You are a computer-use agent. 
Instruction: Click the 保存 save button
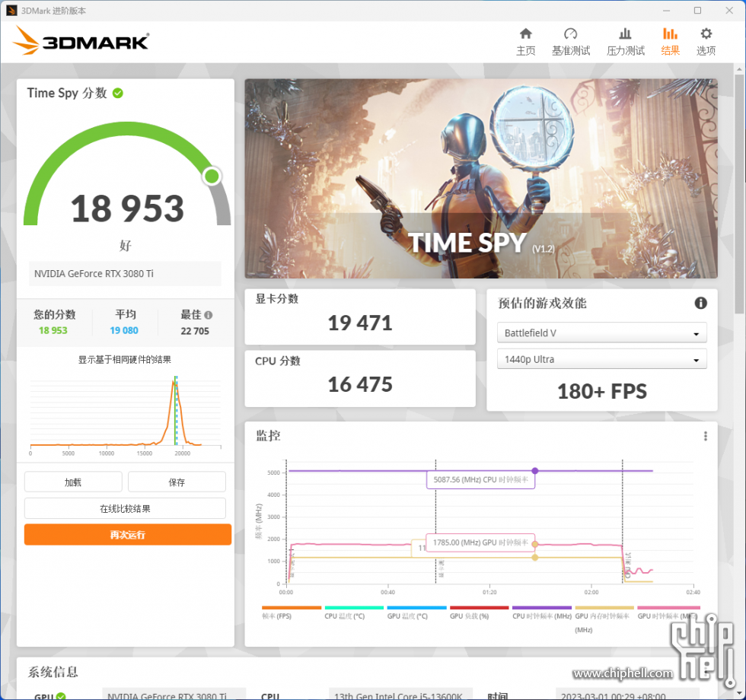click(x=177, y=482)
